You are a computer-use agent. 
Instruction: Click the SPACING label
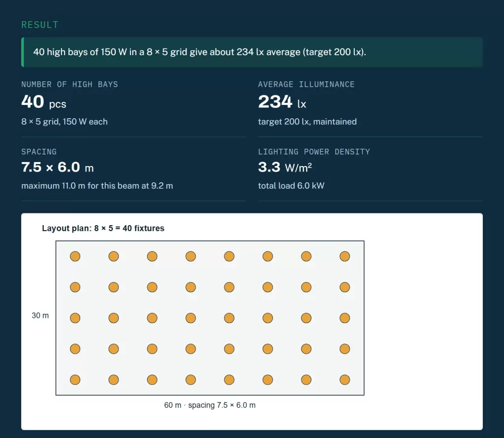39,152
